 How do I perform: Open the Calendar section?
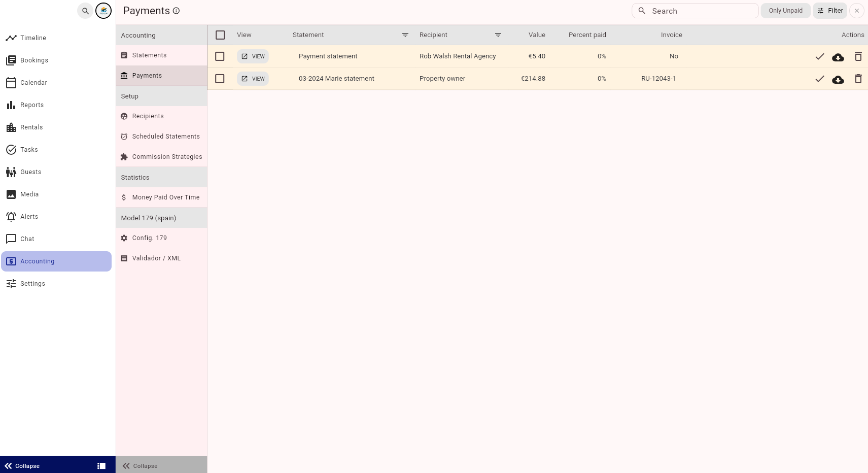pos(56,83)
